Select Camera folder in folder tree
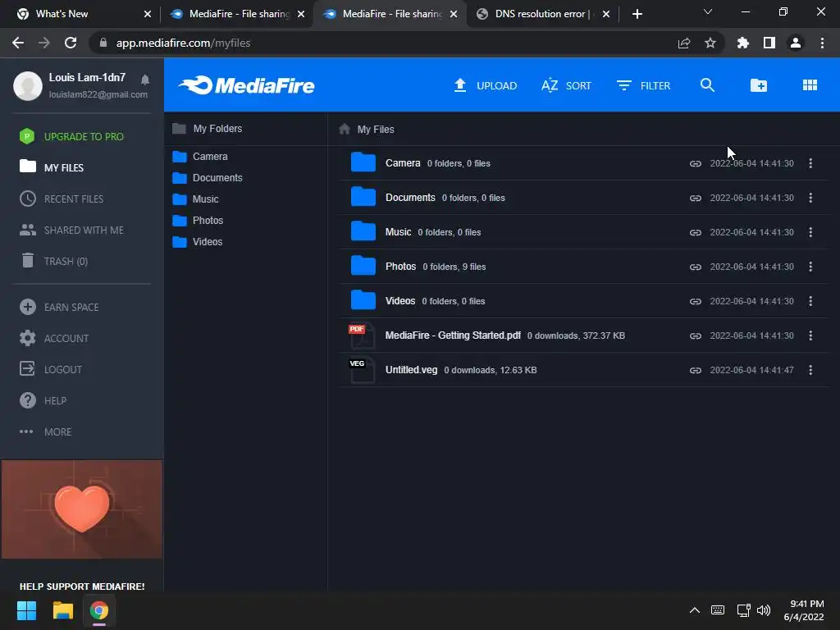The height and width of the screenshot is (630, 840). pos(200,157)
